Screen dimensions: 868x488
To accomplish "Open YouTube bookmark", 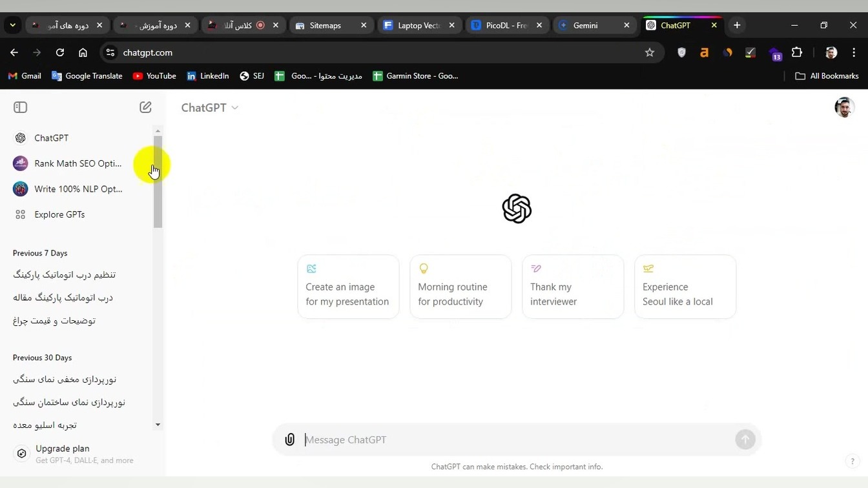I will pyautogui.click(x=154, y=76).
